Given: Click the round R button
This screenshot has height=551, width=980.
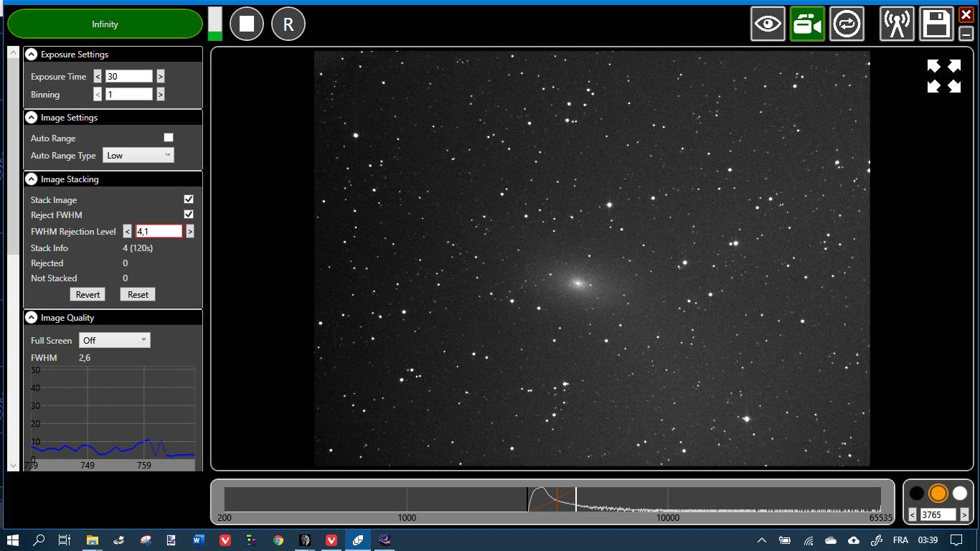Looking at the screenshot, I should pyautogui.click(x=288, y=24).
